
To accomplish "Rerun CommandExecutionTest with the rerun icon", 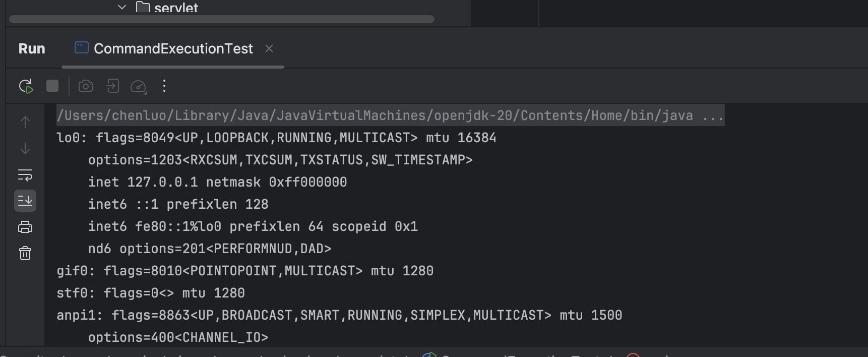I will 26,86.
